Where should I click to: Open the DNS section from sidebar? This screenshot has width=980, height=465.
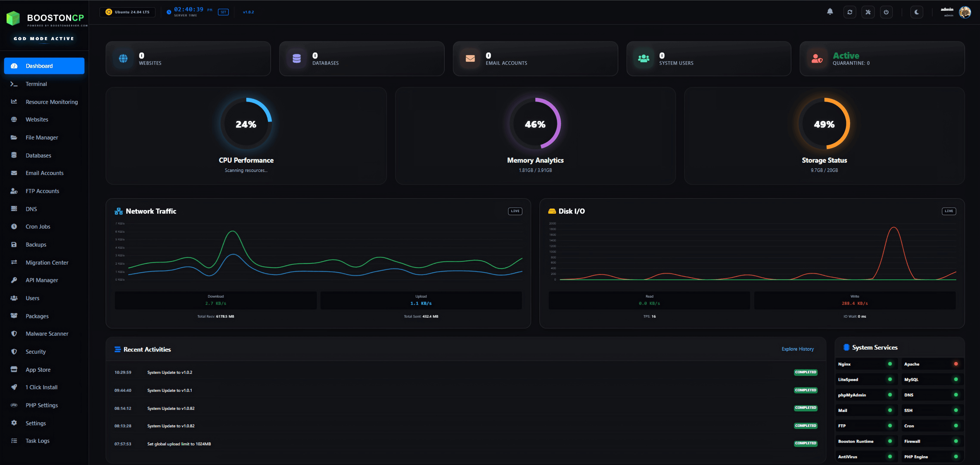tap(31, 209)
